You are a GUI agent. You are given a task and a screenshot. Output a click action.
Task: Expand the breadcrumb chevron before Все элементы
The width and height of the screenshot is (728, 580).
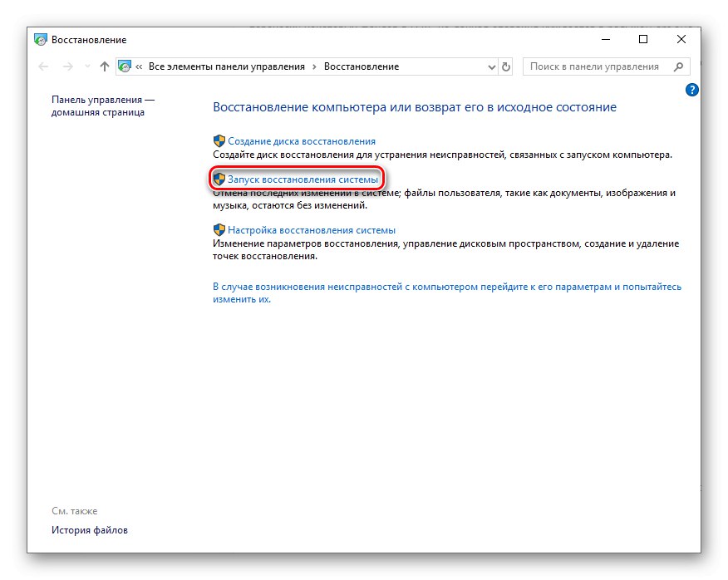tap(138, 66)
